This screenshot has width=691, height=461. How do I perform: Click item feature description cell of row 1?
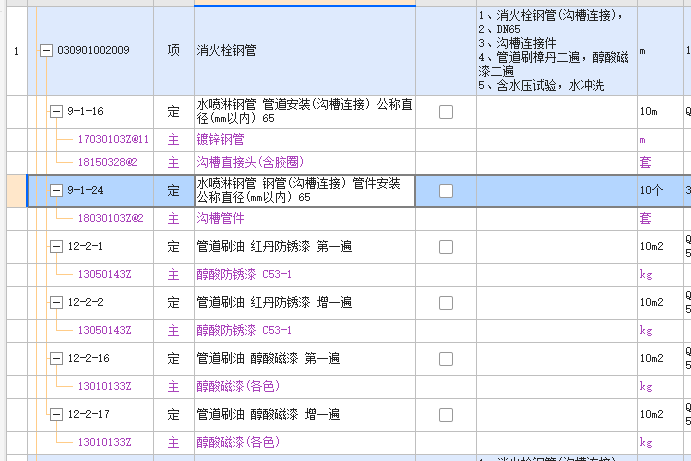[x=557, y=51]
